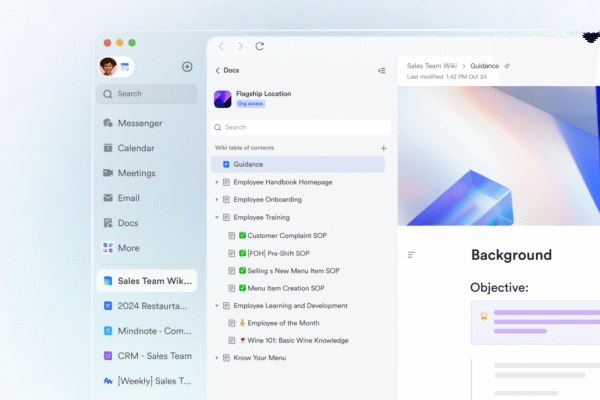This screenshot has height=400, width=600.
Task: Reload the page with refresh icon
Action: (x=259, y=46)
